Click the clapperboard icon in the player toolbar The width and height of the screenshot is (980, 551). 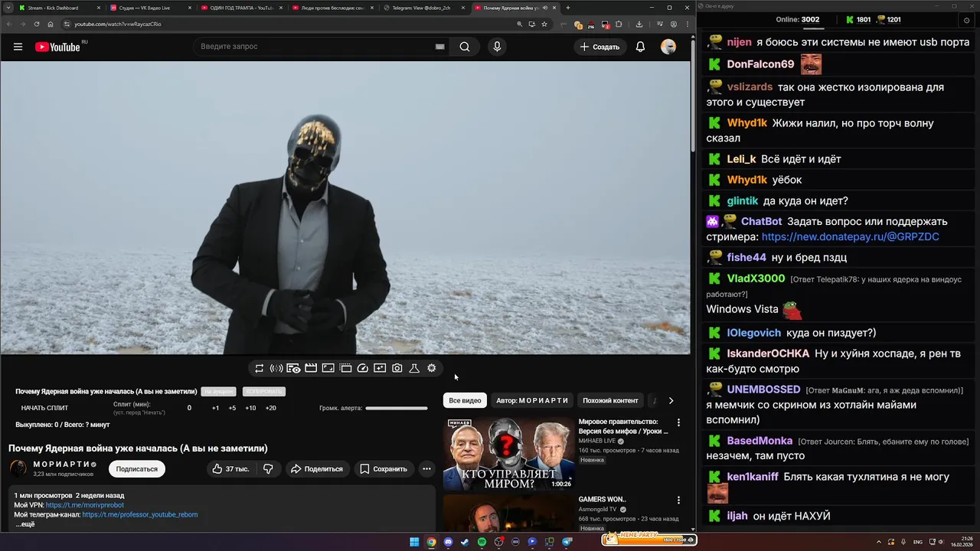click(311, 368)
